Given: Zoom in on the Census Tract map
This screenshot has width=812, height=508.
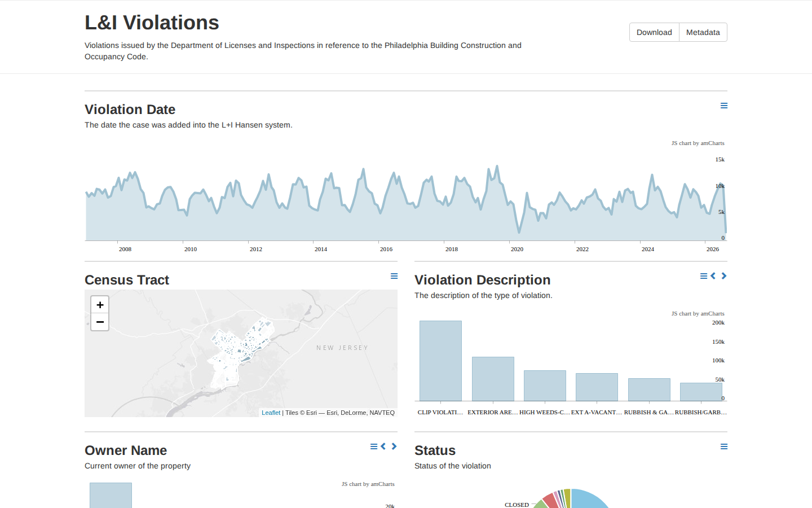Looking at the screenshot, I should (x=100, y=305).
